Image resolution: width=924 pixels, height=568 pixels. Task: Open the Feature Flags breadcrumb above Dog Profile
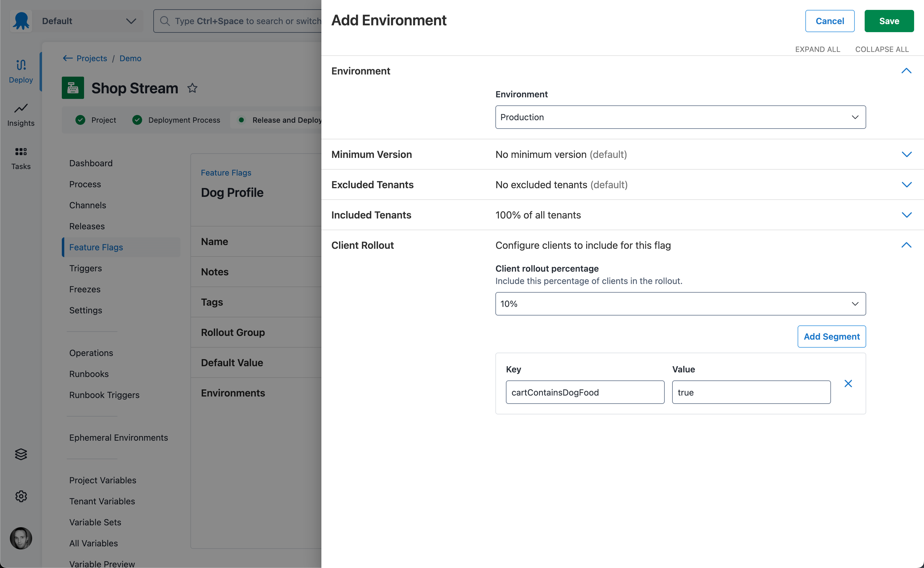(x=226, y=172)
